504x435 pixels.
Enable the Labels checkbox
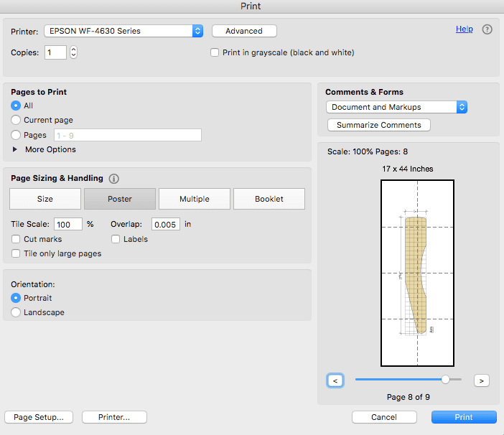[x=116, y=239]
